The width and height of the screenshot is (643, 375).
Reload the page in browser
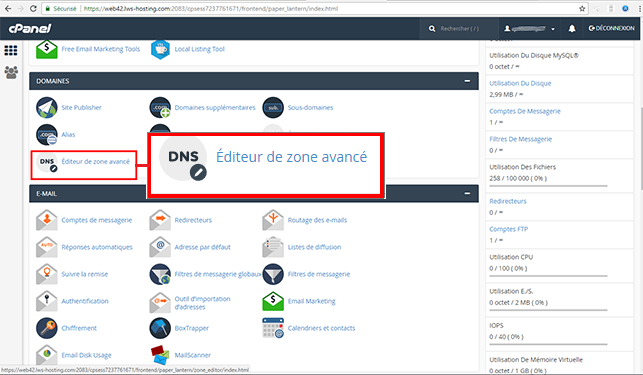click(x=34, y=8)
